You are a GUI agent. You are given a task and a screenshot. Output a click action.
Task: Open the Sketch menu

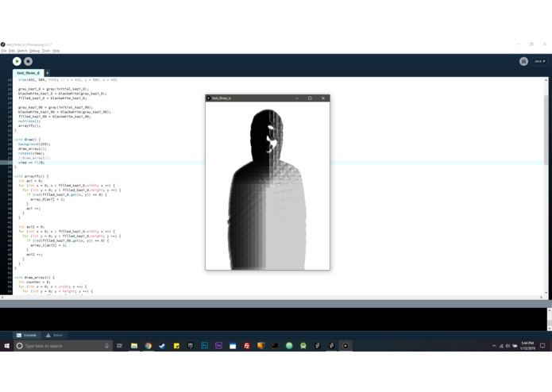click(22, 51)
